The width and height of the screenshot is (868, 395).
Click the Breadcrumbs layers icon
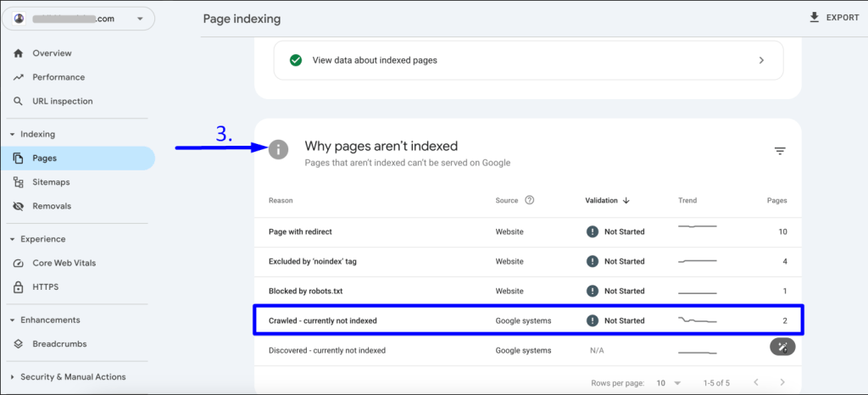[19, 344]
